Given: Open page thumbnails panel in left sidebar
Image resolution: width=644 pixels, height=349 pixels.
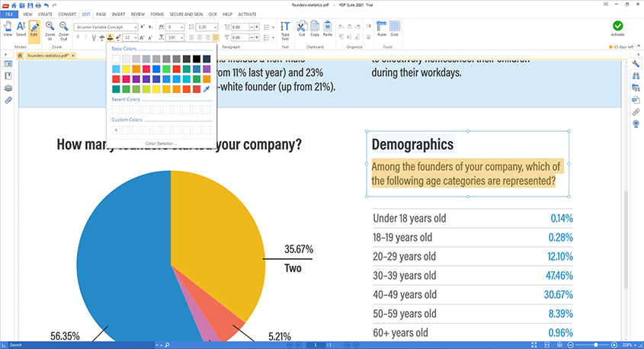Looking at the screenshot, I should pos(8,64).
